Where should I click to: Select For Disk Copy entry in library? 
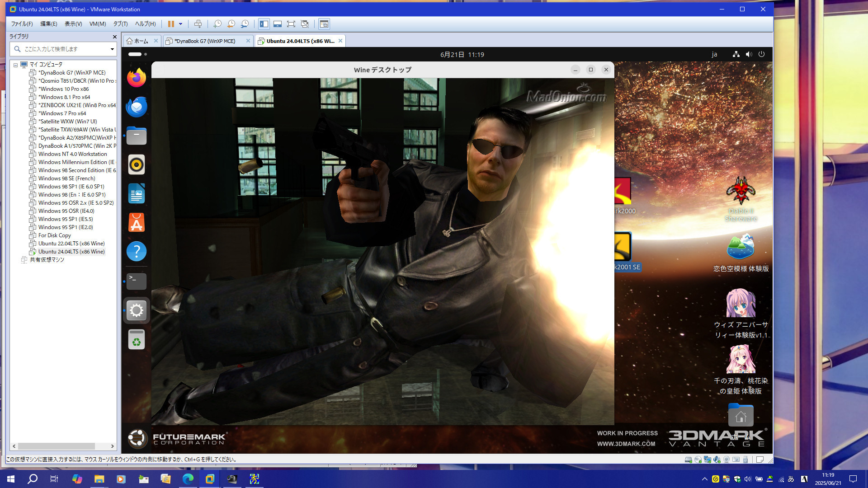[x=50, y=235]
